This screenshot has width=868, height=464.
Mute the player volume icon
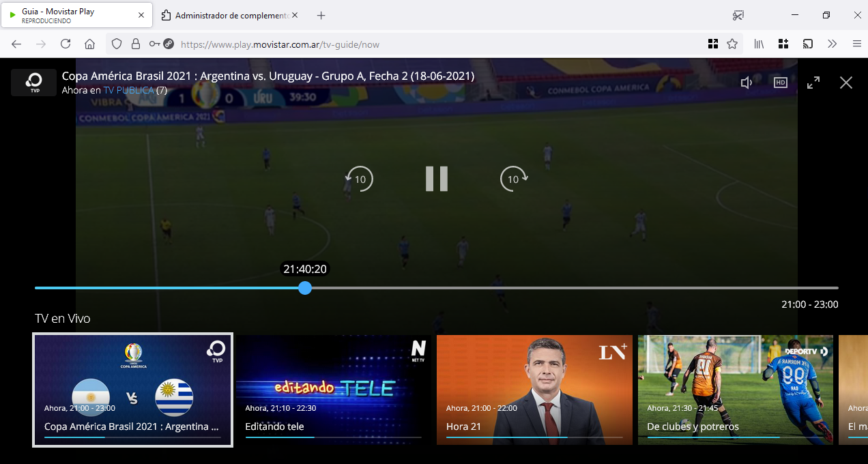(747, 83)
